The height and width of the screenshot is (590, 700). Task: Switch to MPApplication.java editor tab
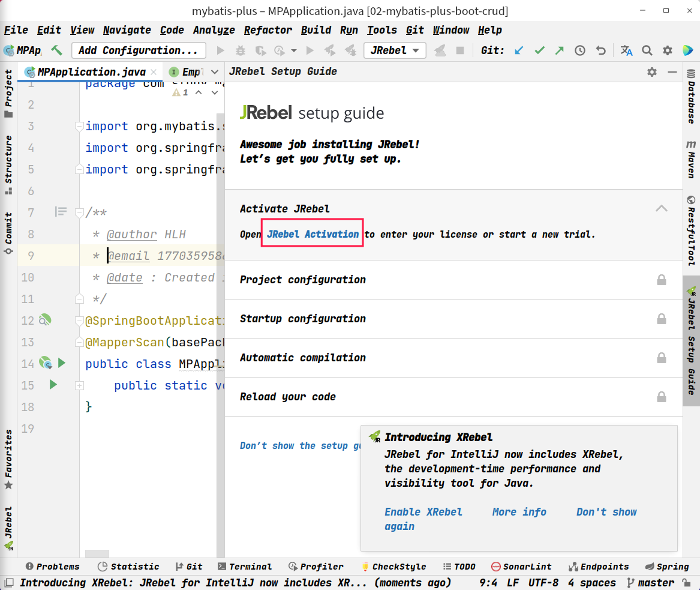pyautogui.click(x=91, y=72)
